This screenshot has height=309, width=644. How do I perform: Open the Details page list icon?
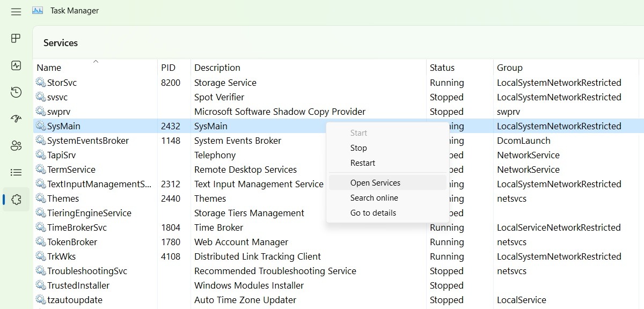click(x=16, y=172)
